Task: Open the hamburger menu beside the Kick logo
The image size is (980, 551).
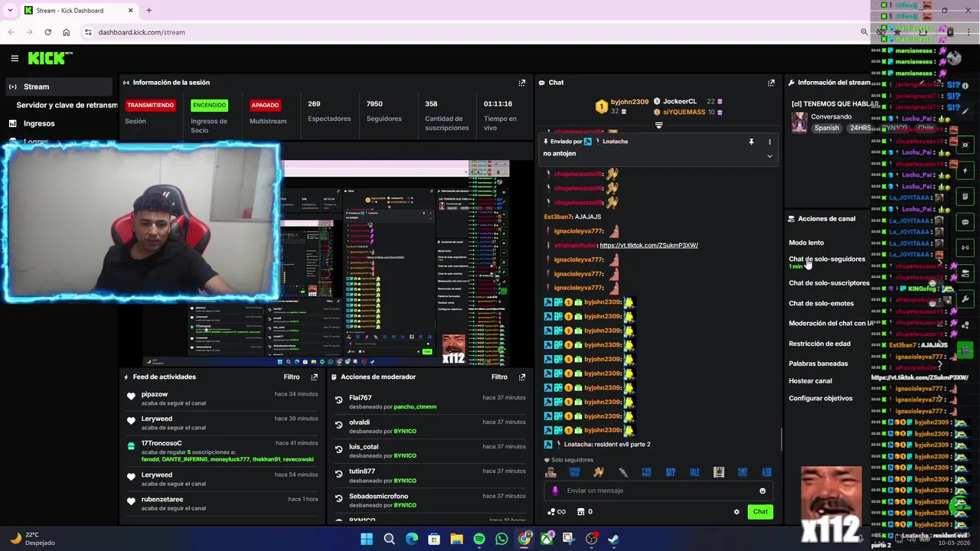Action: (15, 58)
